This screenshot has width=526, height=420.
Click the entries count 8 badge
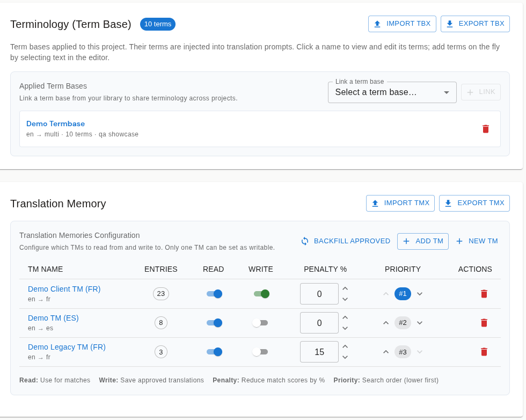coord(161,323)
